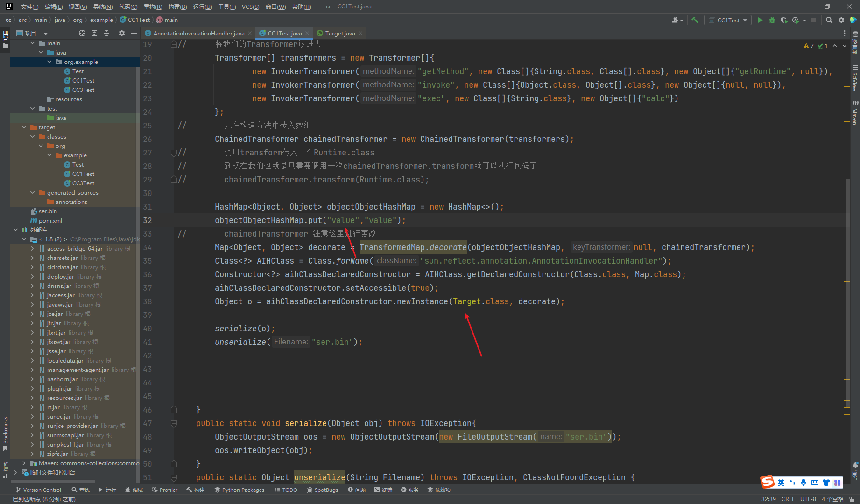
Task: Expand rt.jar library node
Action: 33,407
